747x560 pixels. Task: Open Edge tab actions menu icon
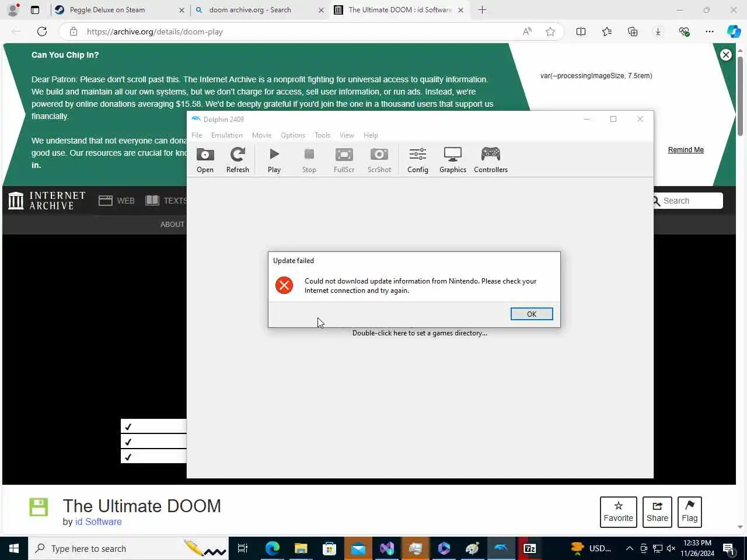[35, 10]
